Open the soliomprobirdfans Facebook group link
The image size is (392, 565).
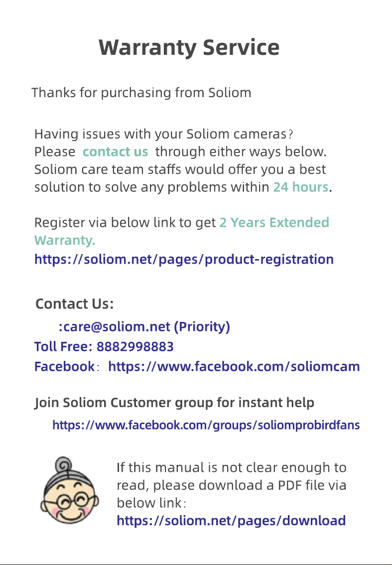(x=206, y=425)
